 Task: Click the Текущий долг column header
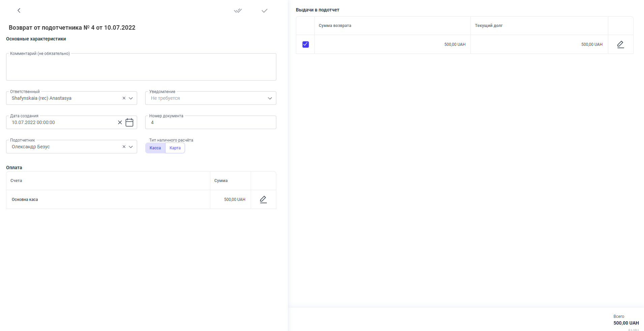(489, 26)
